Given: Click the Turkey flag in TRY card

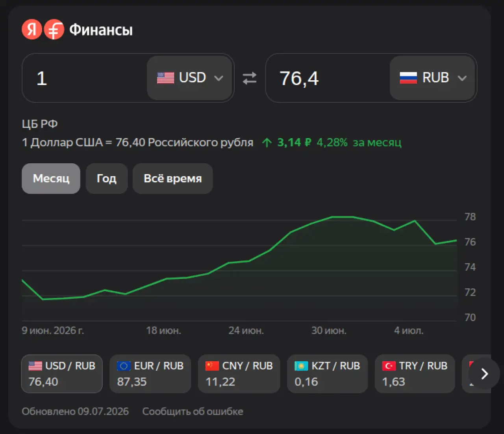Looking at the screenshot, I should coord(389,366).
